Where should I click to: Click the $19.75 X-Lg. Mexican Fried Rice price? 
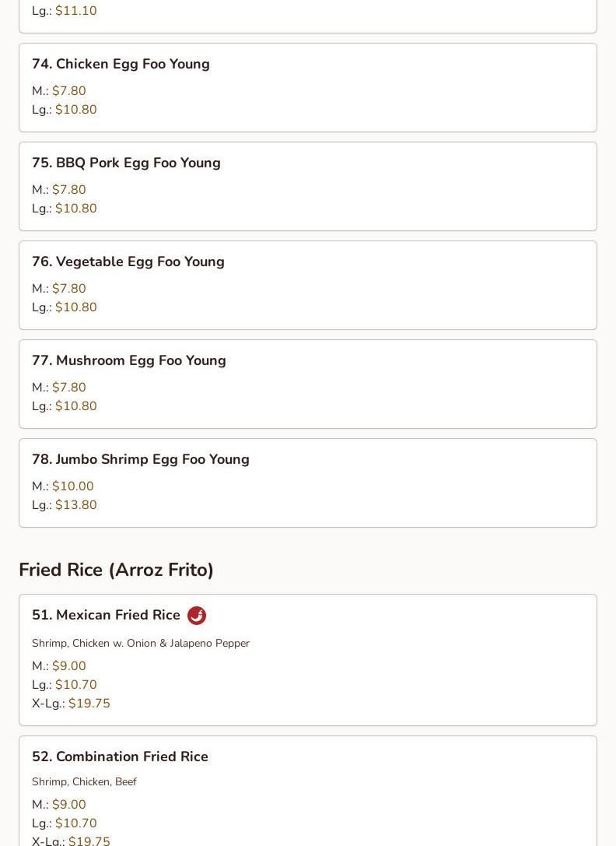click(x=89, y=704)
